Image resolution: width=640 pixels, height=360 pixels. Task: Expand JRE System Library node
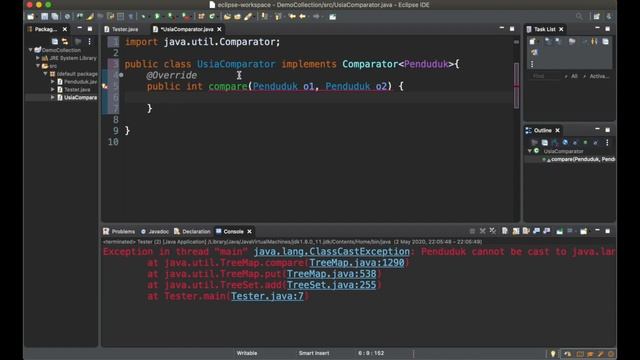click(x=38, y=58)
